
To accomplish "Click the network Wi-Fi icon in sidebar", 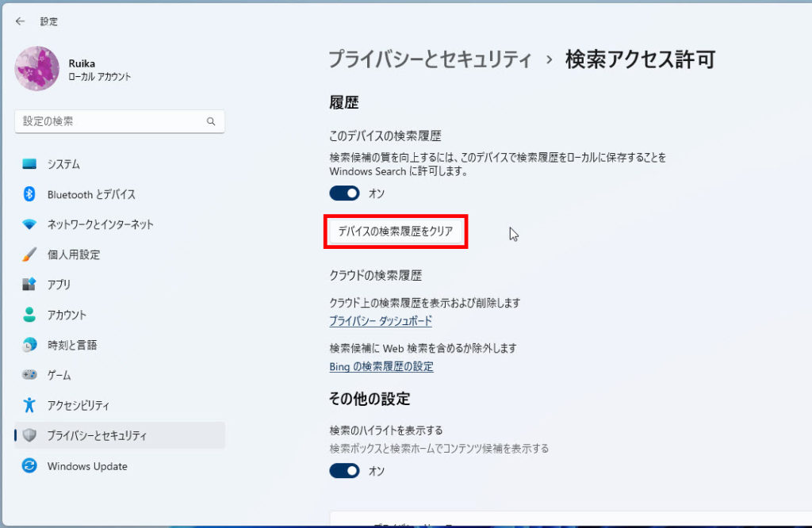I will point(29,224).
